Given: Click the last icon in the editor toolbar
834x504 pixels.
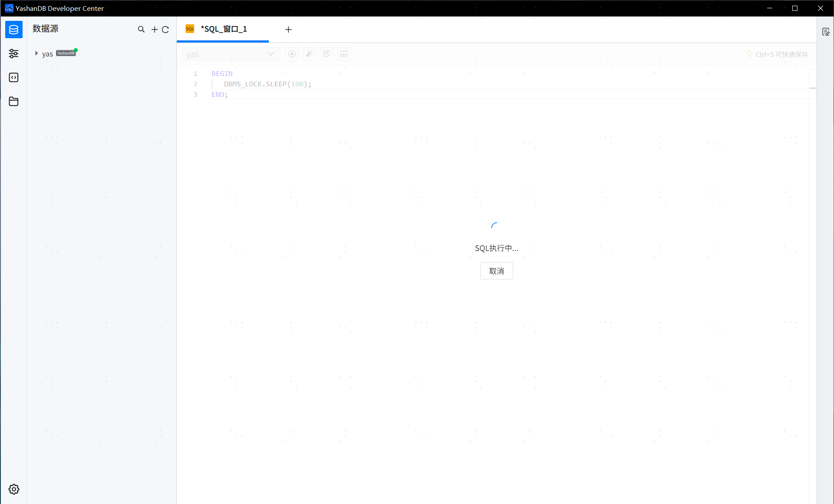Looking at the screenshot, I should 344,54.
